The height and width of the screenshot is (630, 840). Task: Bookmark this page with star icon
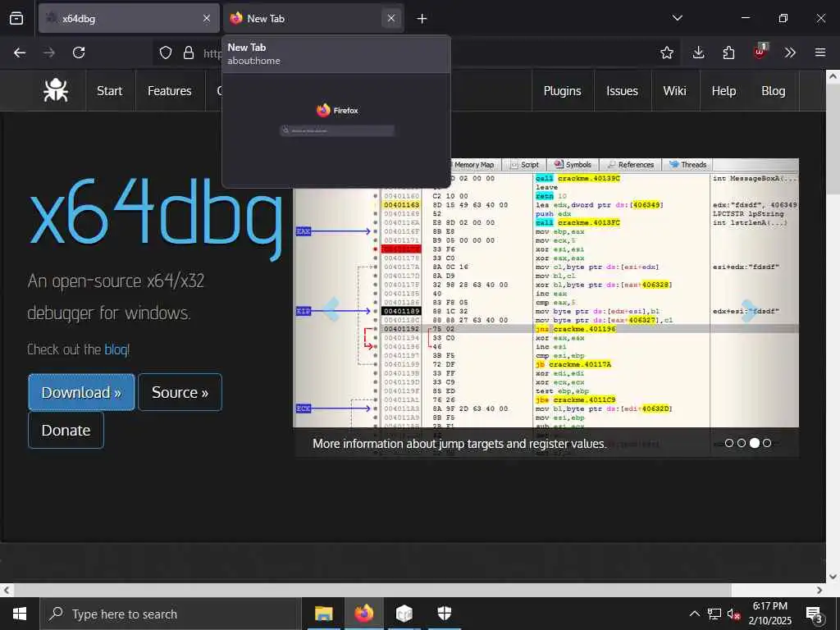tap(666, 52)
